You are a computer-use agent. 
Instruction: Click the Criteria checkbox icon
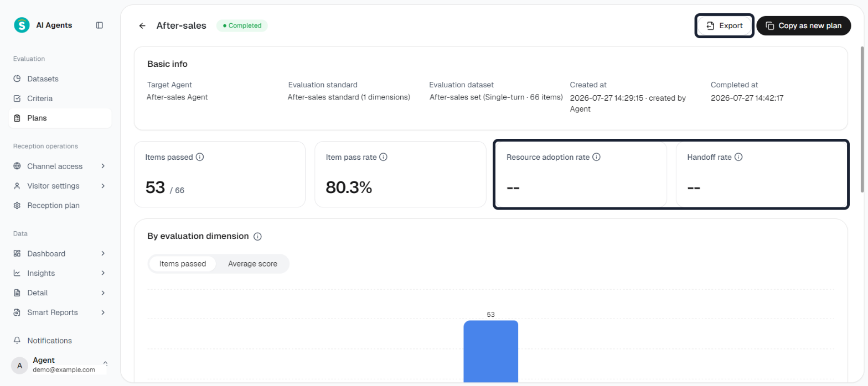click(x=17, y=98)
